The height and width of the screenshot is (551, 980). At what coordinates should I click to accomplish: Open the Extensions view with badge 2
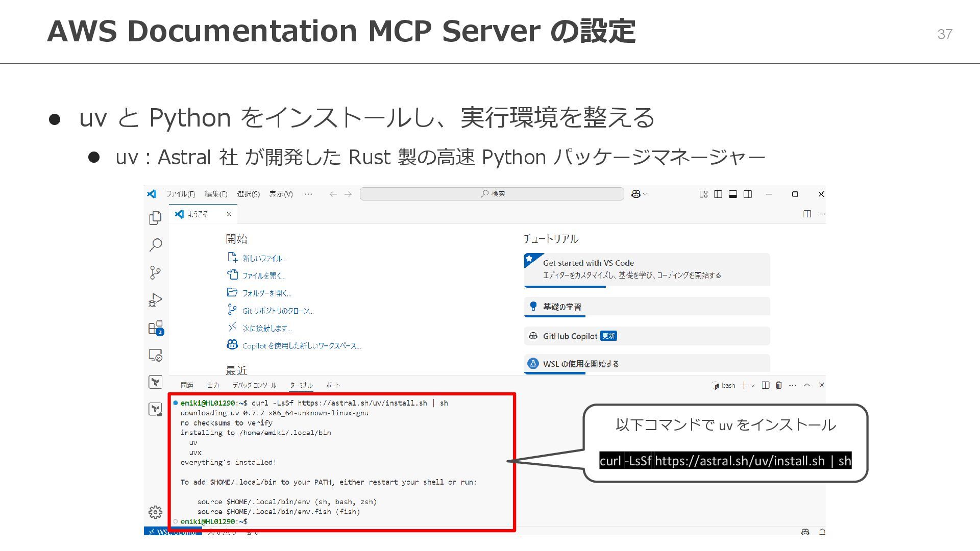pos(156,328)
